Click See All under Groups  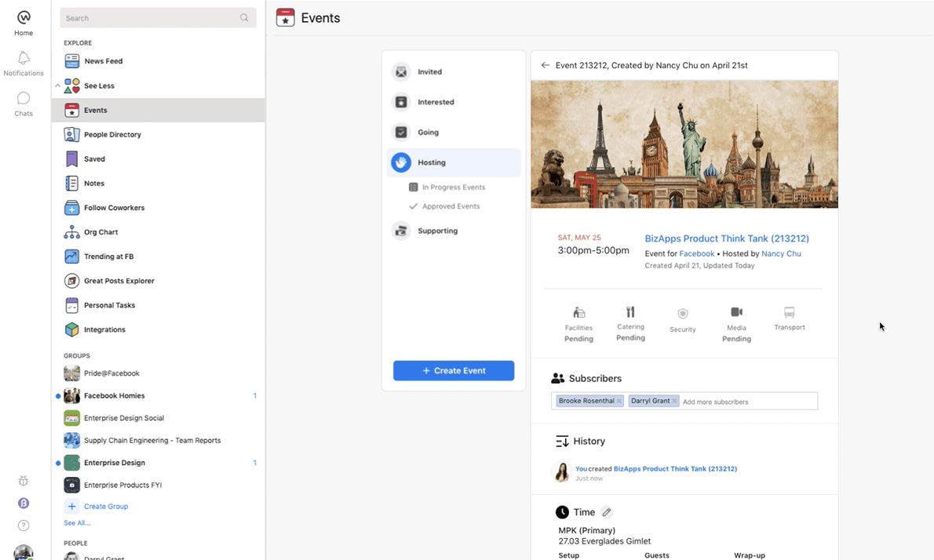[77, 523]
